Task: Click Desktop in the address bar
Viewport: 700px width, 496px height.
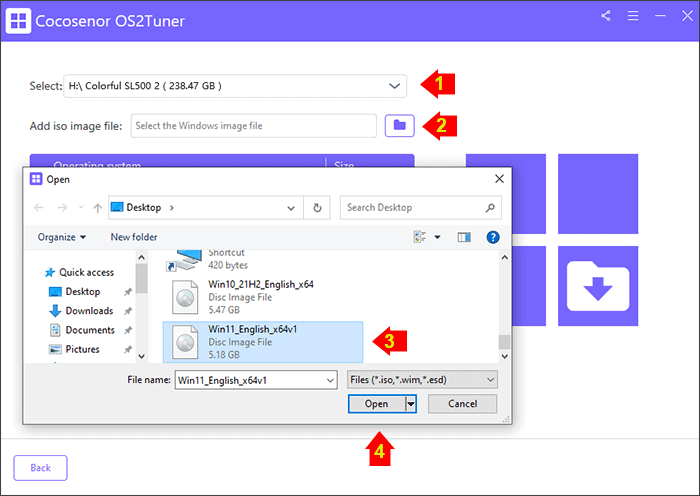Action: (144, 208)
